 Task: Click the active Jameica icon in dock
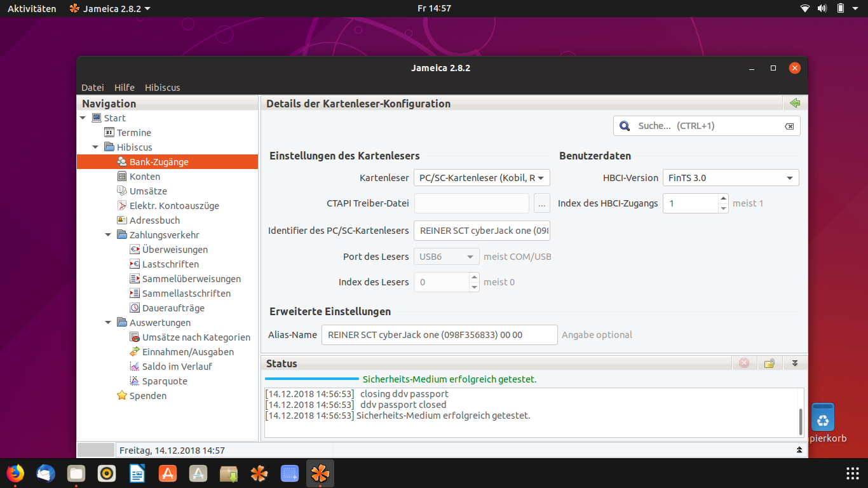(x=320, y=473)
